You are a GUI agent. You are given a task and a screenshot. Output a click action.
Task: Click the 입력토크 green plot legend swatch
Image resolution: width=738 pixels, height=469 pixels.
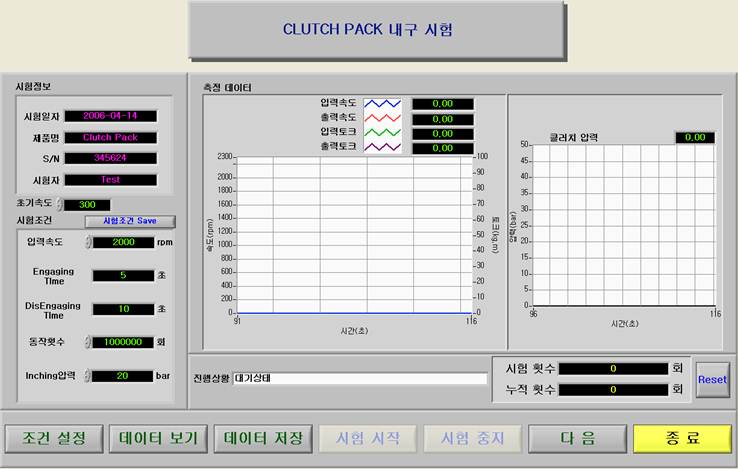coord(383,133)
